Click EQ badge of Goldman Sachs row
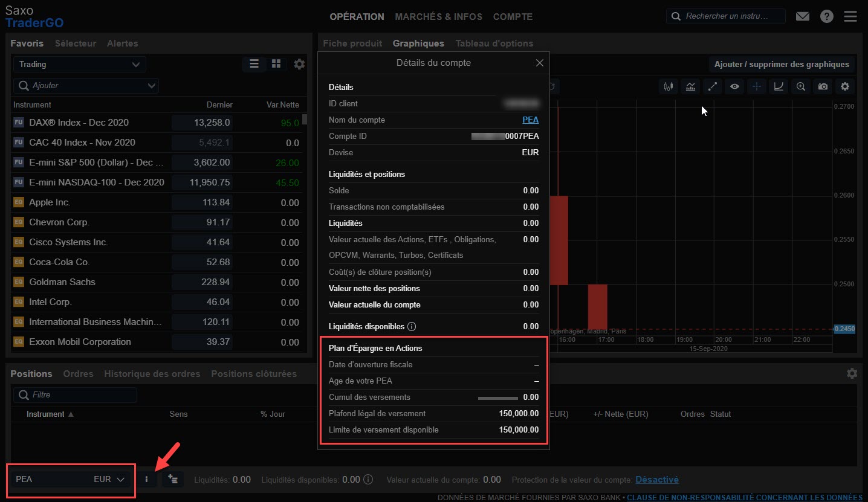Image resolution: width=868 pixels, height=502 pixels. (18, 282)
